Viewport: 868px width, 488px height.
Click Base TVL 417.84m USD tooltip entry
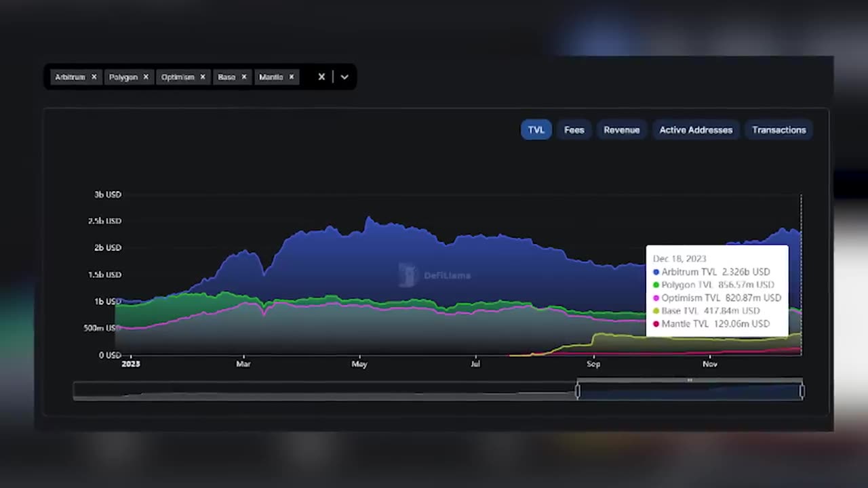[x=706, y=310]
